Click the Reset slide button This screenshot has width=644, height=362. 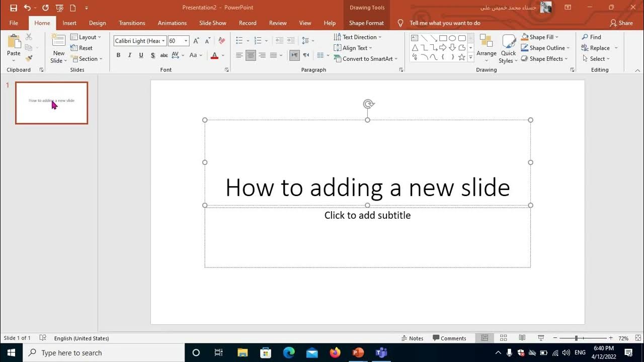click(82, 48)
